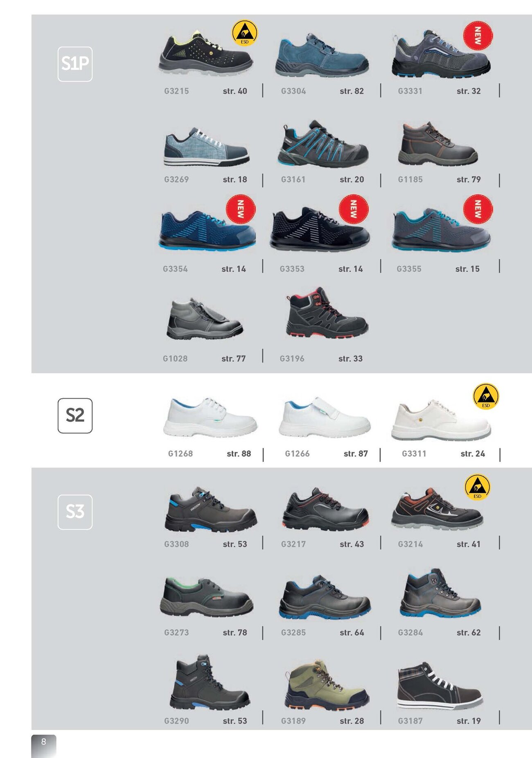Click the S2 category badge
Screen dimensions: 532x758
(x=75, y=415)
